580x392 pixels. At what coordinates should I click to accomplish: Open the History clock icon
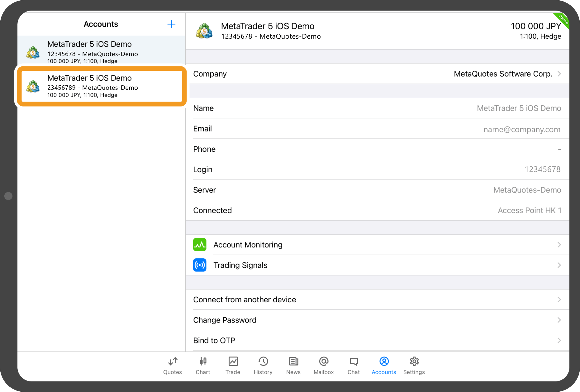263,361
